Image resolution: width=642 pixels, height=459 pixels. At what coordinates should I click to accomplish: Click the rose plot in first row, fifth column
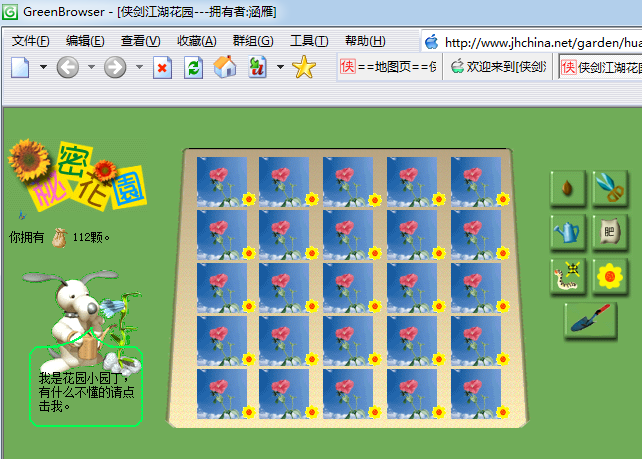476,182
